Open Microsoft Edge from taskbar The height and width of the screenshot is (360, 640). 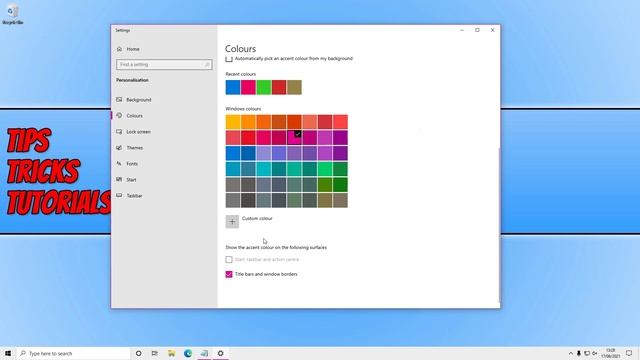coord(188,353)
